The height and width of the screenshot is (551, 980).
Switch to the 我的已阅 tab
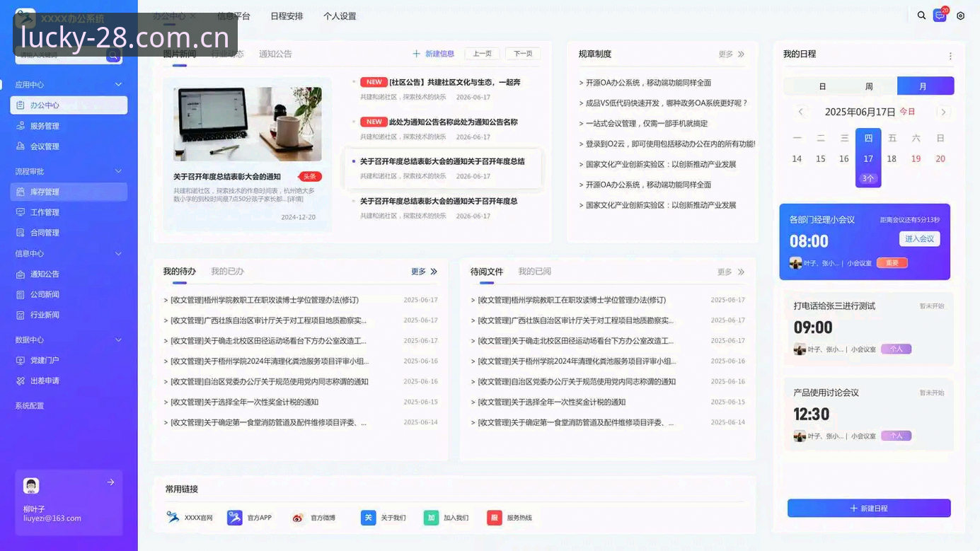pos(534,272)
